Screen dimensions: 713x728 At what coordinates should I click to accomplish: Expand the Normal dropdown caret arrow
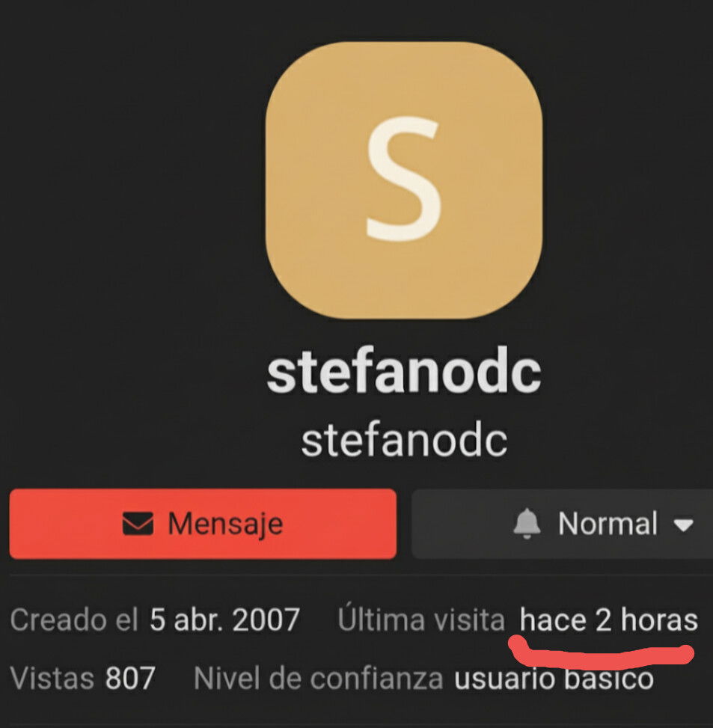(x=683, y=525)
